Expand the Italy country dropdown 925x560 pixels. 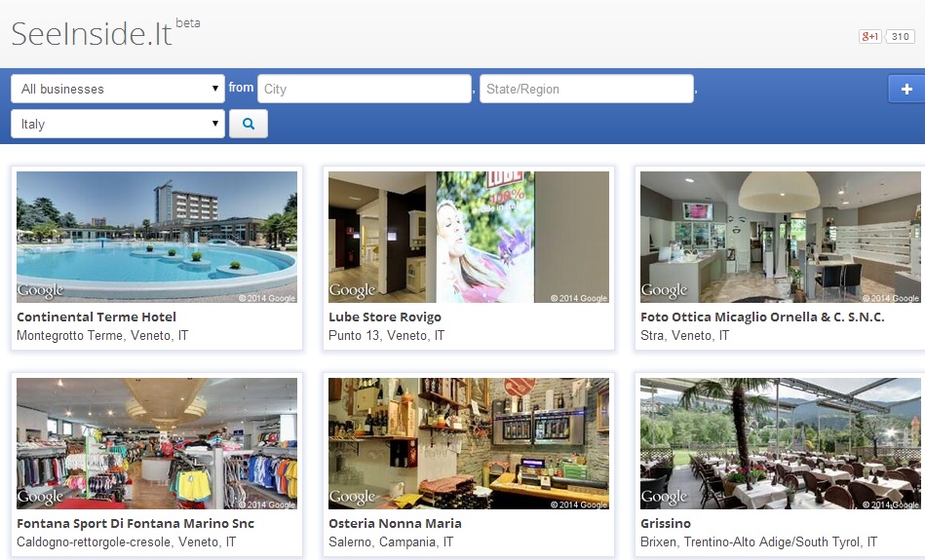coord(118,124)
